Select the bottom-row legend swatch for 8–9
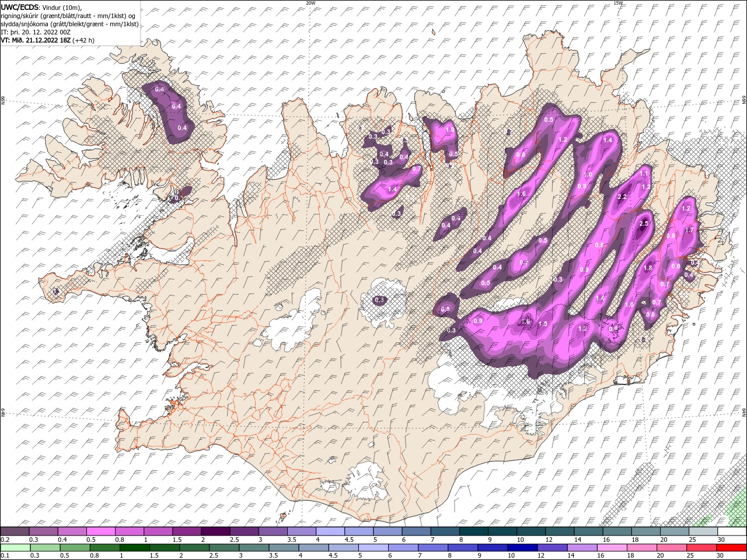Image resolution: width=747 pixels, height=560 pixels. point(462,548)
